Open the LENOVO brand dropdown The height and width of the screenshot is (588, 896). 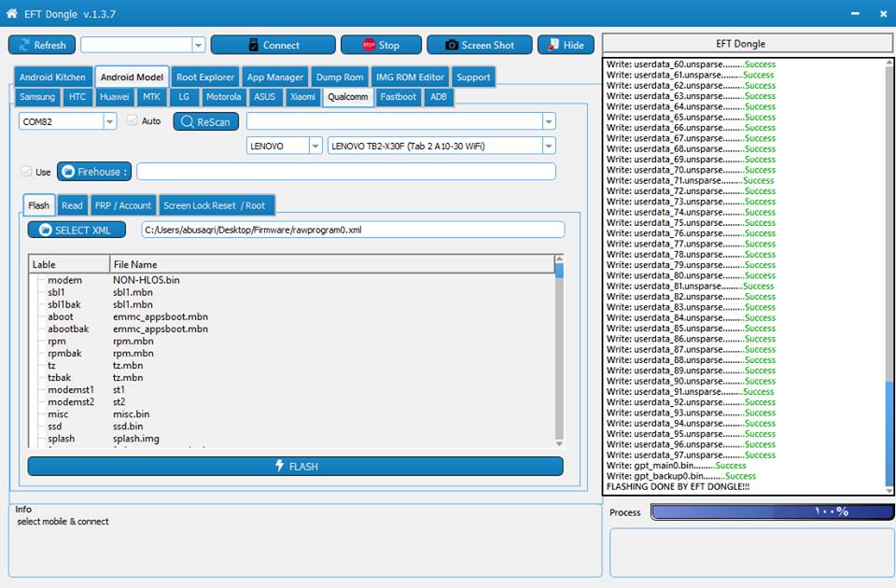(x=315, y=147)
